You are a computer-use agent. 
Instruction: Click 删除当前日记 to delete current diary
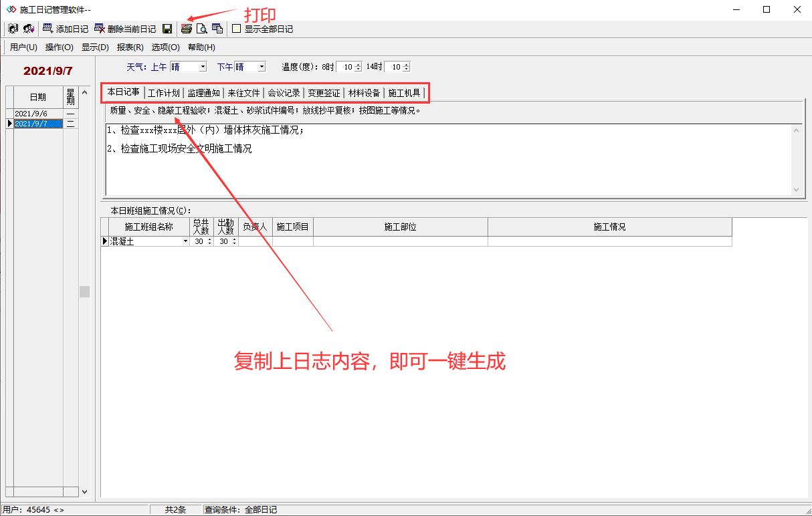(125, 29)
